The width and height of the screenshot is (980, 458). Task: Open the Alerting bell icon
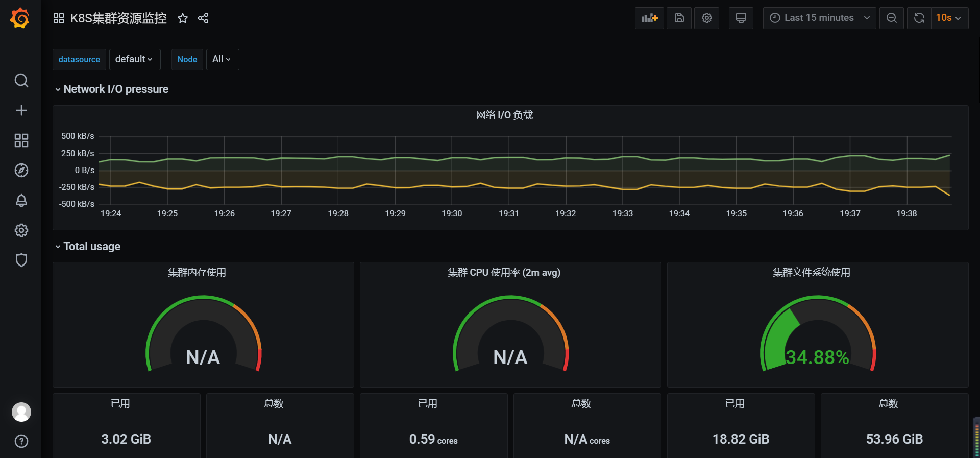(x=21, y=200)
